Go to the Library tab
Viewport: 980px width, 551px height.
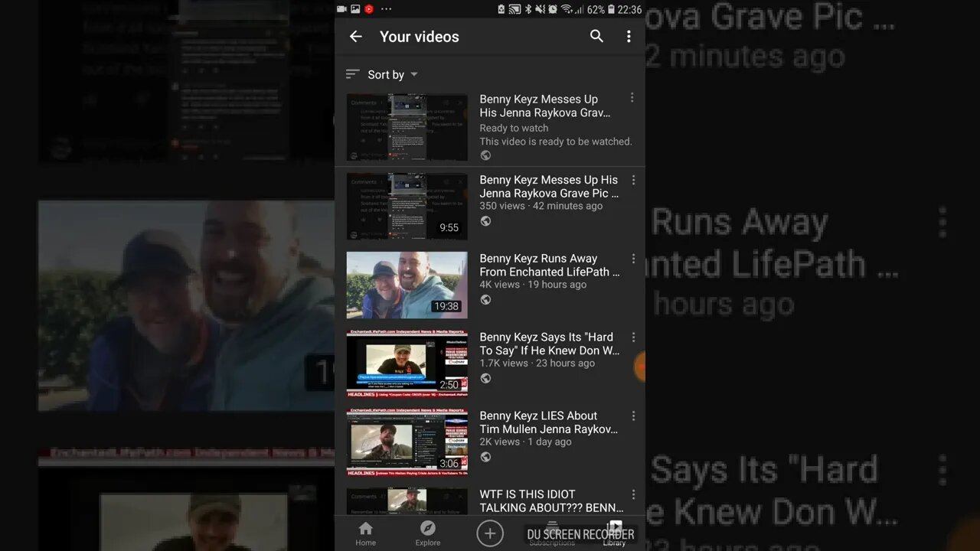pos(614,533)
